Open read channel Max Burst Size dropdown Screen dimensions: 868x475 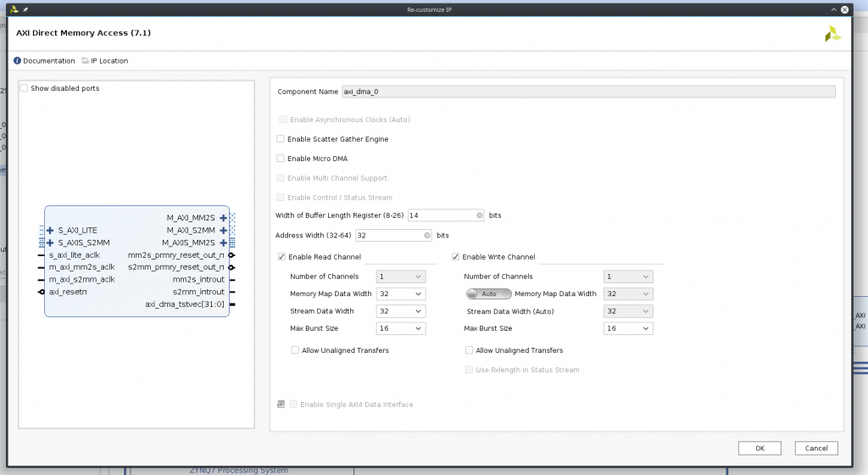[401, 328]
